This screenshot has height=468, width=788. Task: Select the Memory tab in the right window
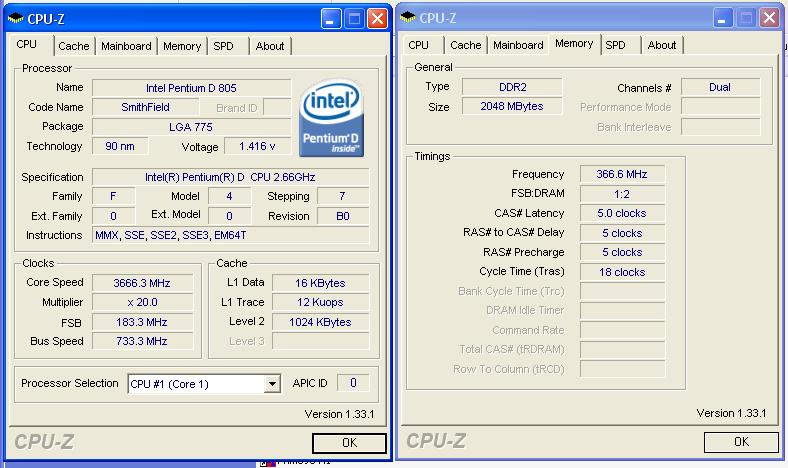(x=574, y=44)
